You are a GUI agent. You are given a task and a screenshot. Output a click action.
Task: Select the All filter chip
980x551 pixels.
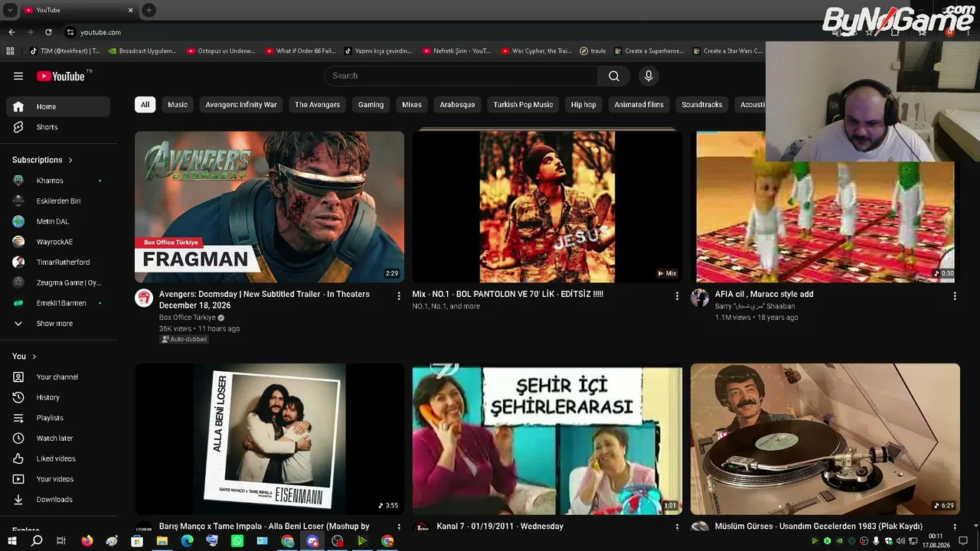(x=145, y=105)
